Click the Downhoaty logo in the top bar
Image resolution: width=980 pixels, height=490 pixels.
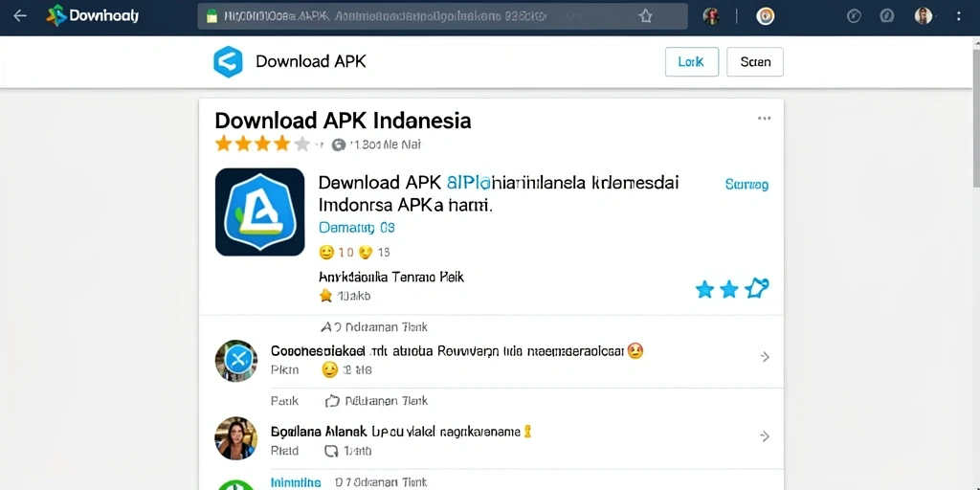[93, 15]
